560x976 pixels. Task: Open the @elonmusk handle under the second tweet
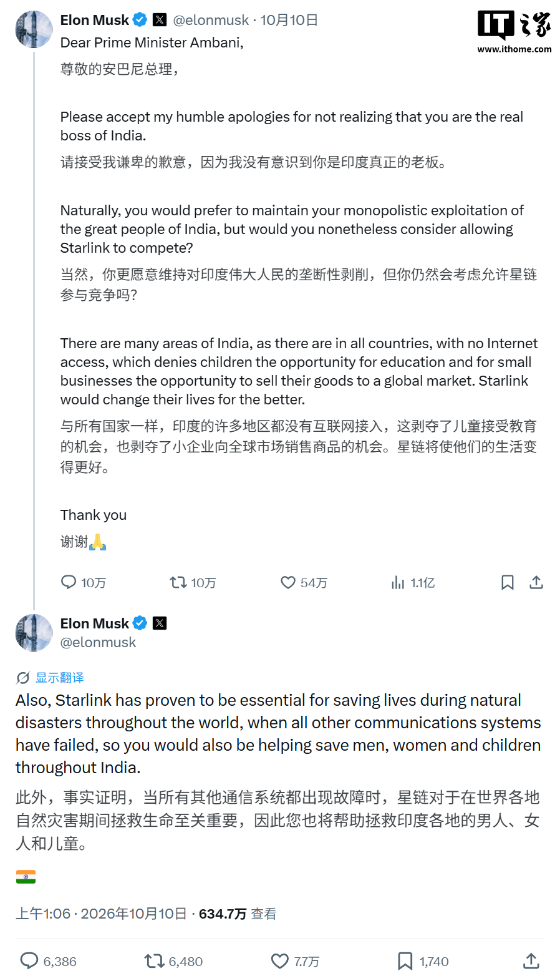(98, 642)
